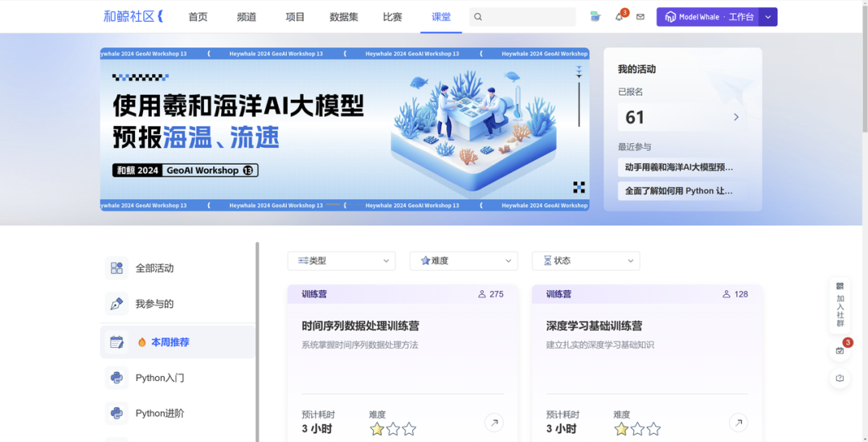Image resolution: width=868 pixels, height=442 pixels.
Task: Open the 时间序列数据处理训练营 arrow icon
Action: [493, 423]
